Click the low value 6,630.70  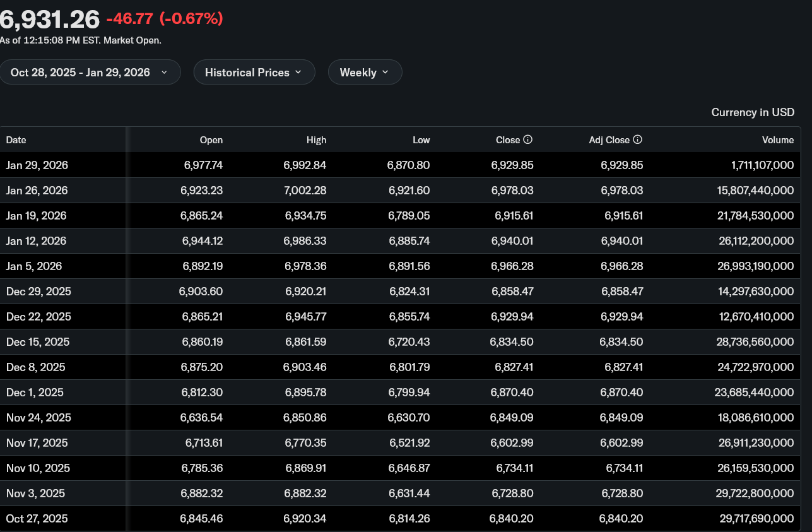tap(409, 418)
